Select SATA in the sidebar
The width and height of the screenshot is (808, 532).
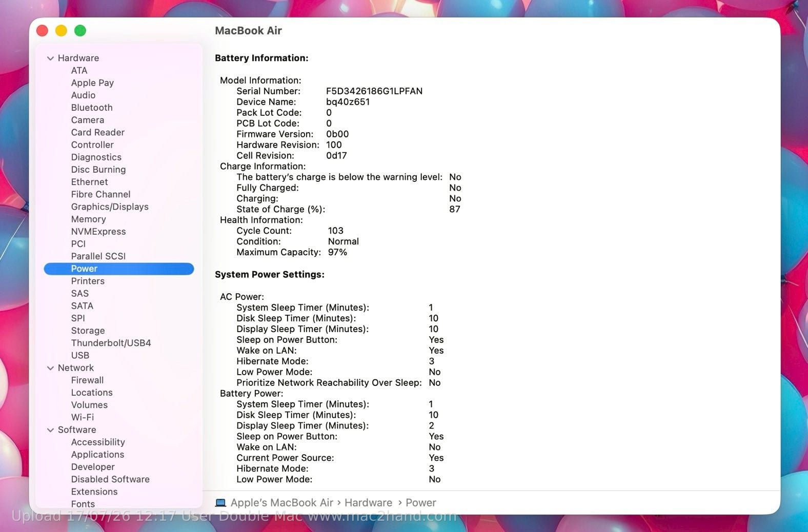(x=82, y=306)
